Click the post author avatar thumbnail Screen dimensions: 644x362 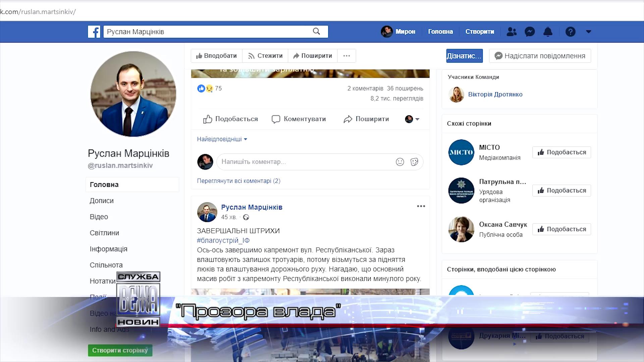(207, 212)
